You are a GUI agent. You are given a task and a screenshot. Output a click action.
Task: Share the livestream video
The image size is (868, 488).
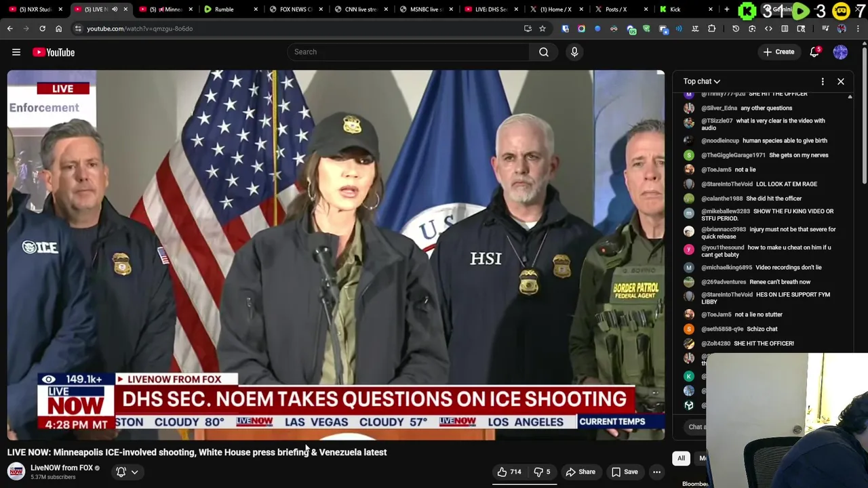coord(580,472)
